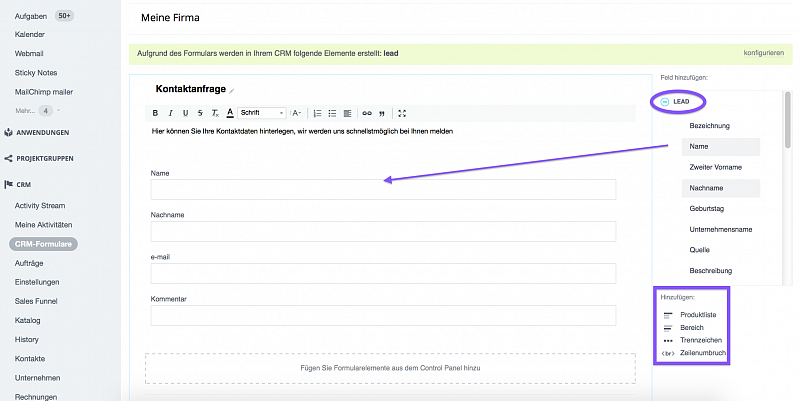Click the pencil icon beside Kontaktanfrage

(x=232, y=91)
